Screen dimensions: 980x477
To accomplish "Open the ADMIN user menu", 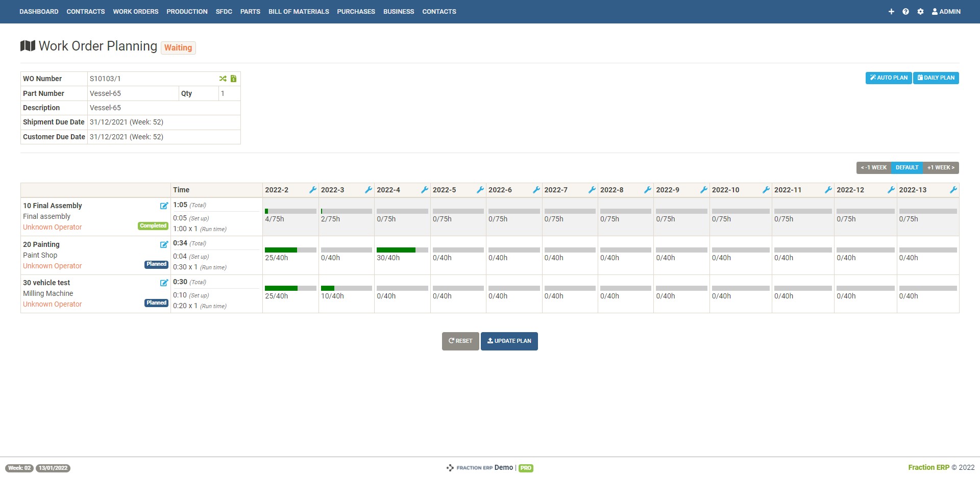I will coord(946,11).
